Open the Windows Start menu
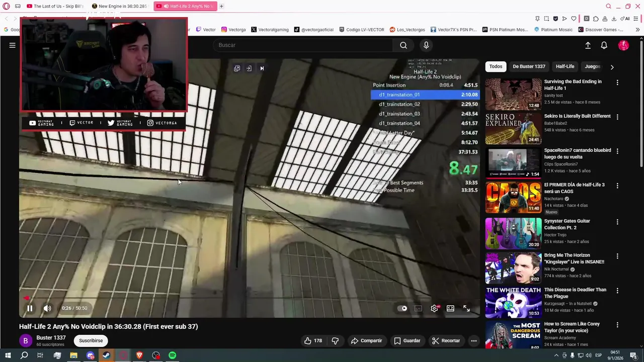 pyautogui.click(x=8, y=355)
